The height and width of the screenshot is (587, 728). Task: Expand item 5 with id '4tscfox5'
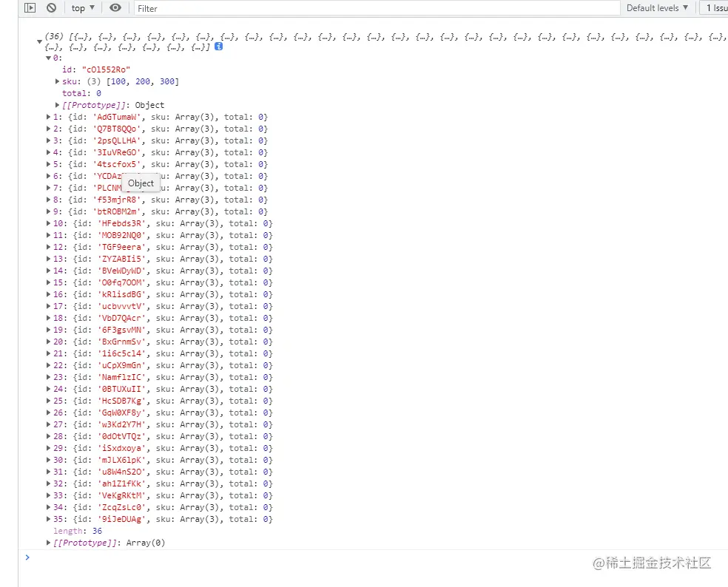pos(48,164)
